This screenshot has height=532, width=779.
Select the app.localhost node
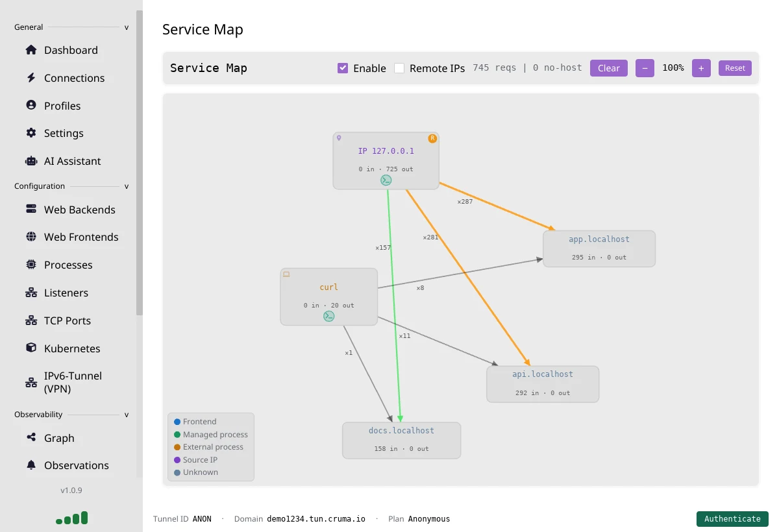tap(599, 248)
